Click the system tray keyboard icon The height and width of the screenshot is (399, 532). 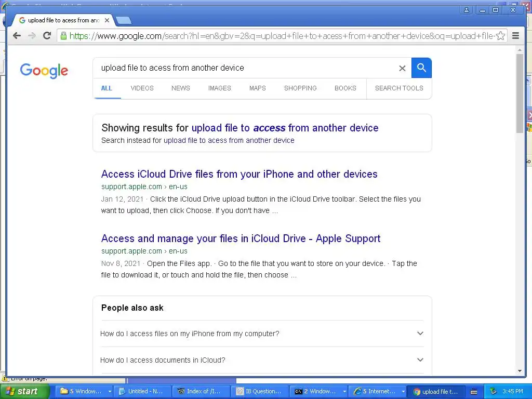tap(474, 392)
